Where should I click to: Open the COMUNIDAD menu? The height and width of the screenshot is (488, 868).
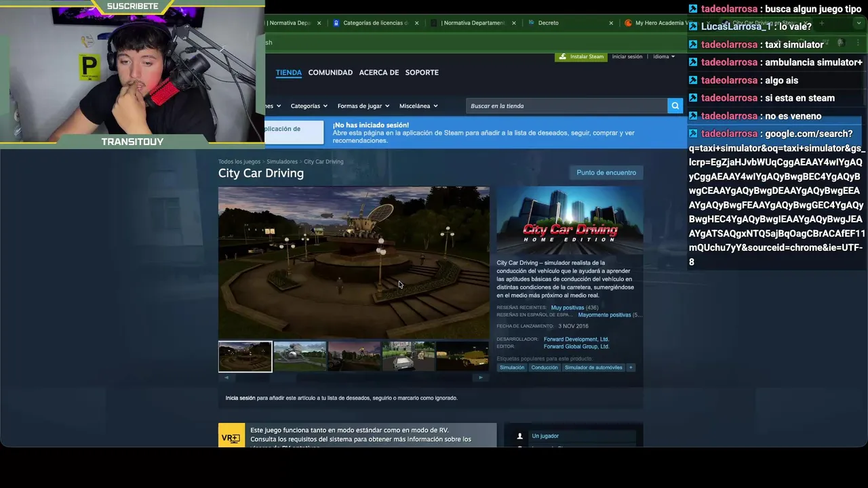coord(330,73)
